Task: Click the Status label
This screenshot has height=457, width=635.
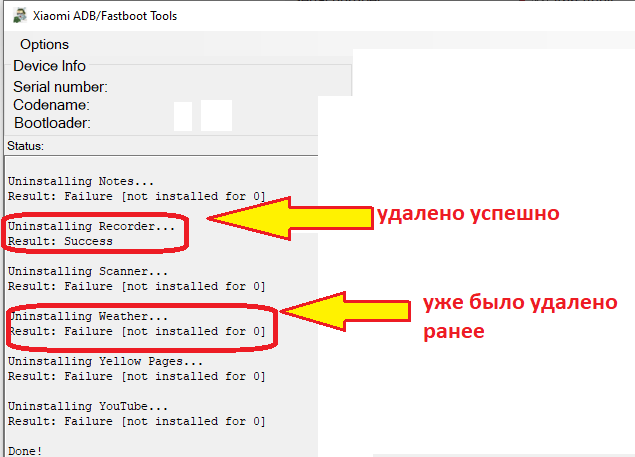Action: pos(25,146)
